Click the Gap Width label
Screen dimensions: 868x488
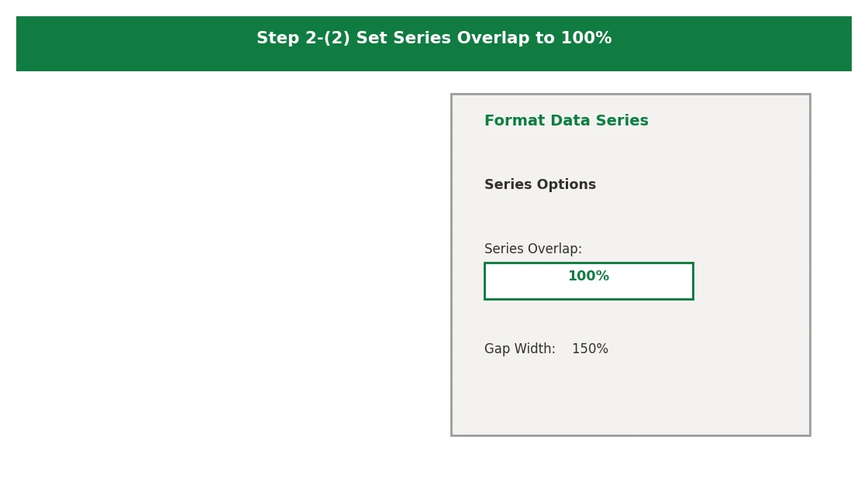tap(519, 349)
